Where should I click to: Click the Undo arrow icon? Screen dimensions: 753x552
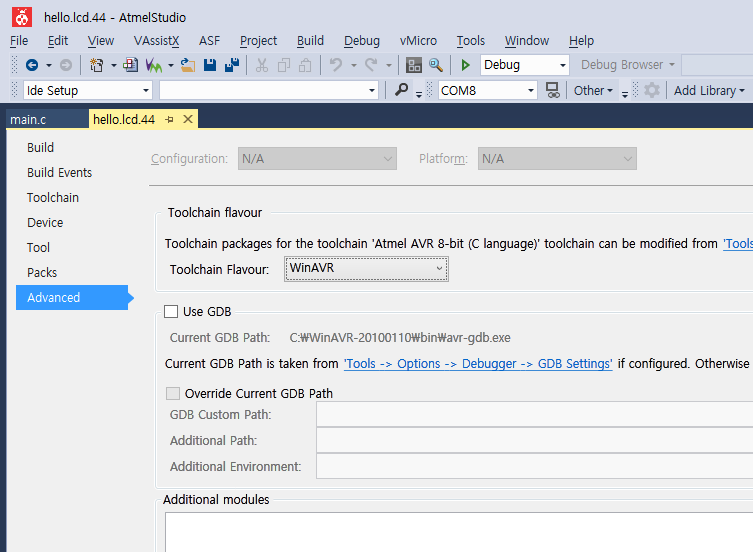[x=336, y=65]
